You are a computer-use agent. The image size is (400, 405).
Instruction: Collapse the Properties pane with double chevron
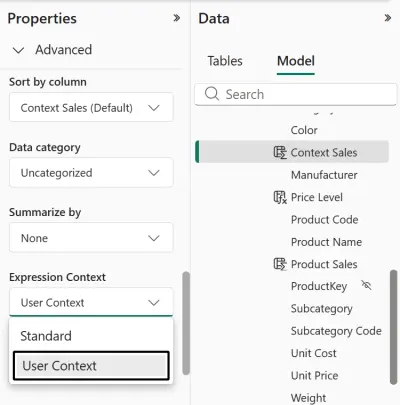tap(177, 18)
